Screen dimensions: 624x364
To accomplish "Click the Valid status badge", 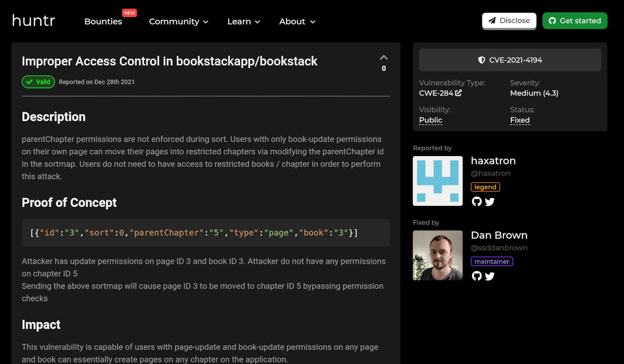I will pyautogui.click(x=38, y=82).
